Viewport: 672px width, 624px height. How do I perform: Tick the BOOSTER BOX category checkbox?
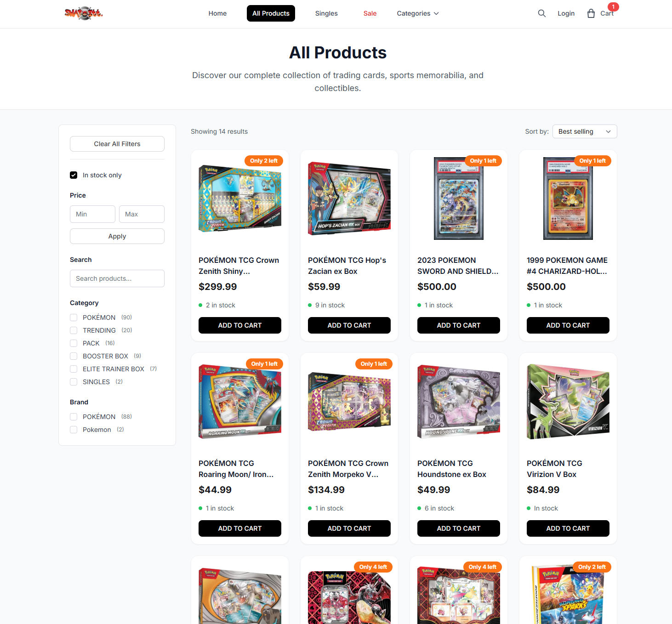pyautogui.click(x=74, y=356)
